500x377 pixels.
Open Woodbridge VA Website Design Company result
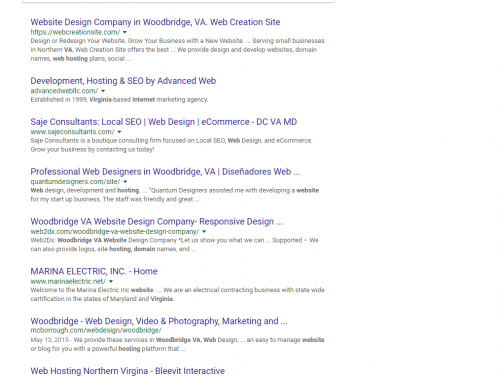pos(157,222)
